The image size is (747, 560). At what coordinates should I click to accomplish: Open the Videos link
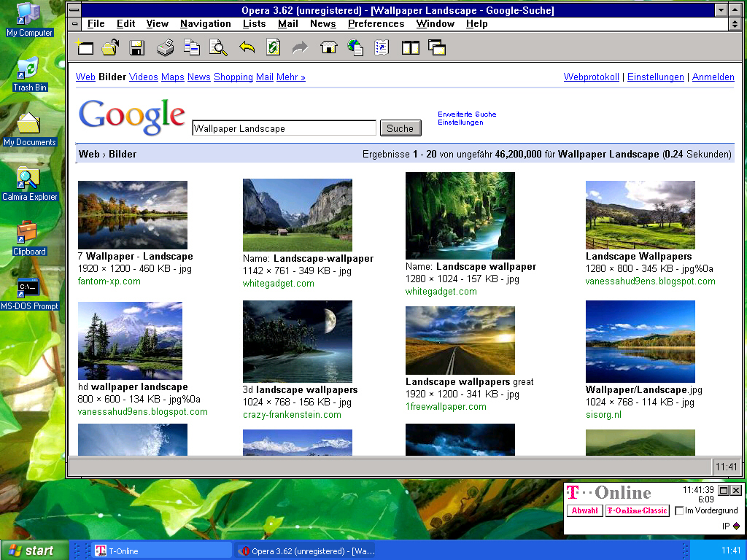[144, 77]
